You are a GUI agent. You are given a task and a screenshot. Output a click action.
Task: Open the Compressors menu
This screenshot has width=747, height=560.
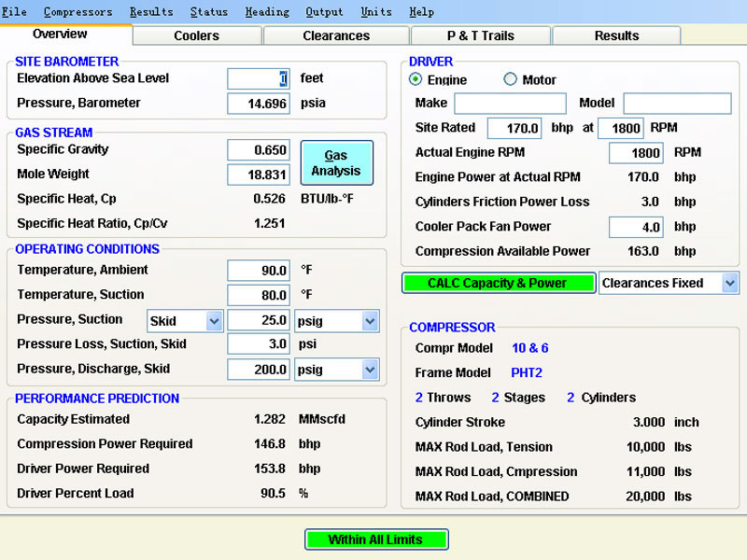[78, 12]
